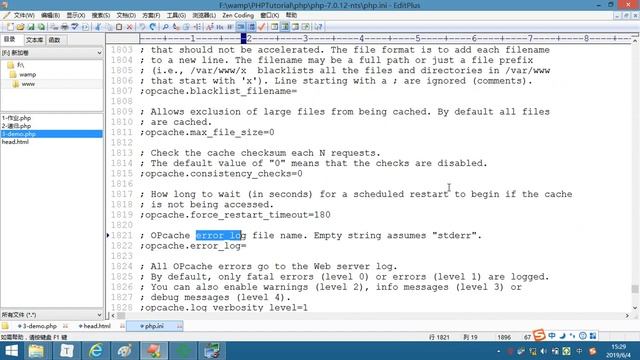The height and width of the screenshot is (360, 640).
Task: Click the horizontal scrollbar right arrow
Action: point(627,316)
